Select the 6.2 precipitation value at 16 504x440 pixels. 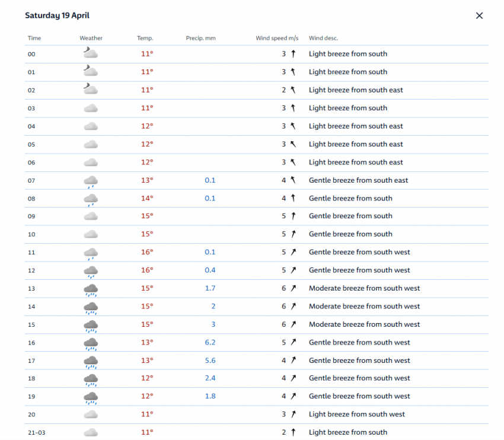point(209,342)
